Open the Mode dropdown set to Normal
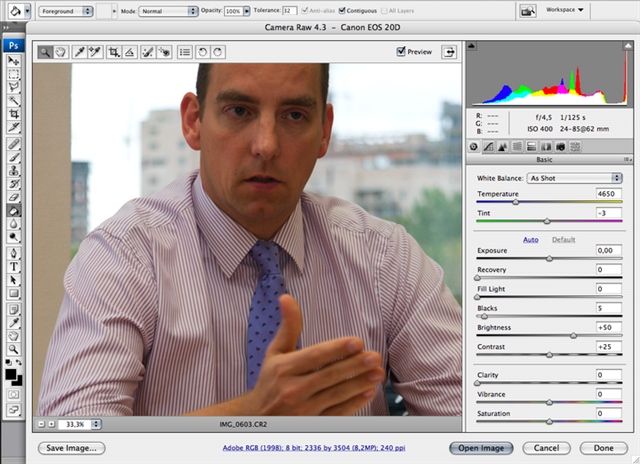The width and height of the screenshot is (640, 464). pyautogui.click(x=167, y=10)
